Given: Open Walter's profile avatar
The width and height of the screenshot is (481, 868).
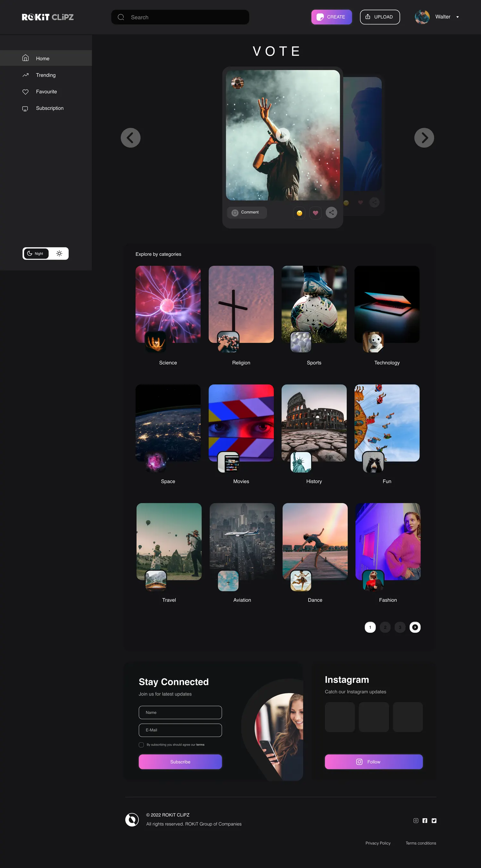Looking at the screenshot, I should (x=422, y=17).
